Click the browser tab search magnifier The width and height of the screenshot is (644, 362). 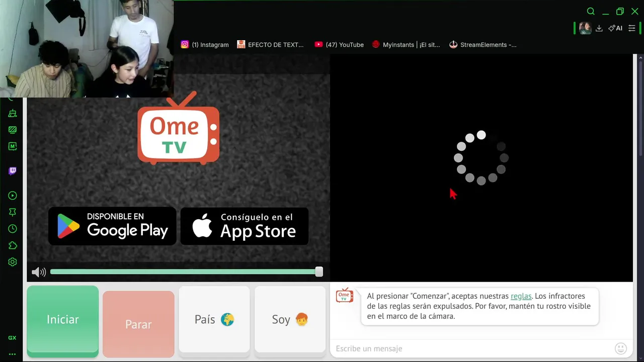[x=591, y=12]
